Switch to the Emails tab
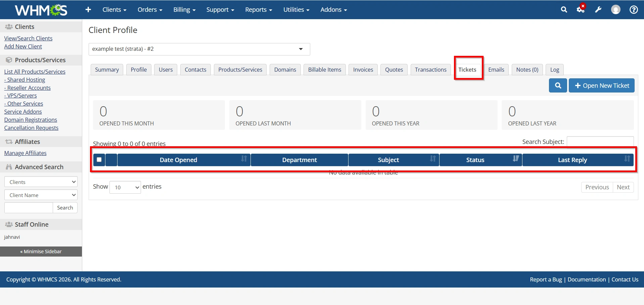 tap(496, 70)
